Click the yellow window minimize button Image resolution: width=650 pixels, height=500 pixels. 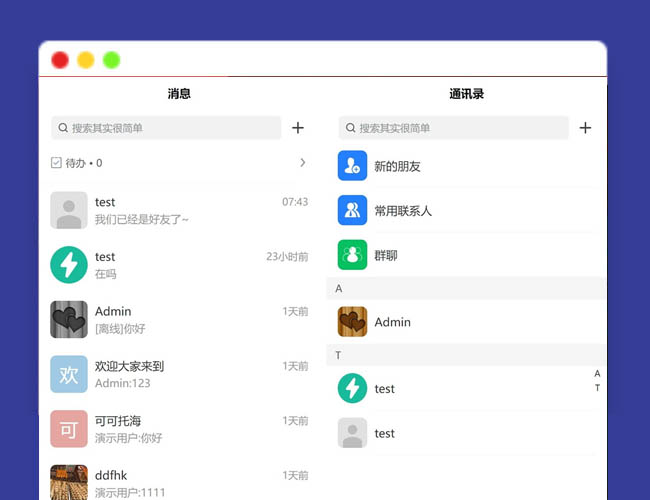tap(86, 60)
